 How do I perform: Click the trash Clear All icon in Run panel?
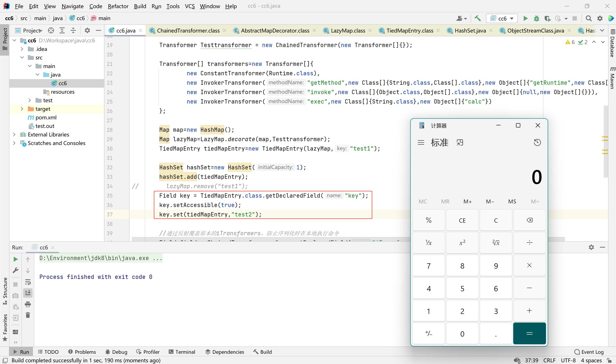point(28,315)
